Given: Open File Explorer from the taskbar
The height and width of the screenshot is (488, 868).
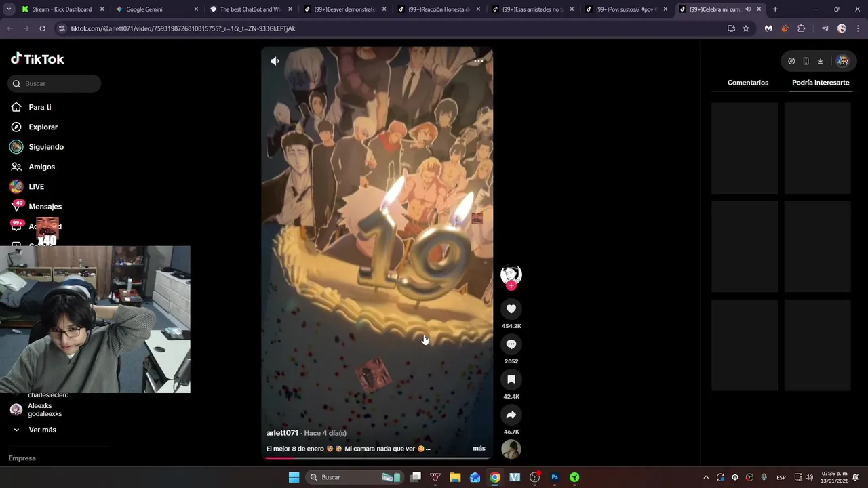Looking at the screenshot, I should pyautogui.click(x=455, y=477).
